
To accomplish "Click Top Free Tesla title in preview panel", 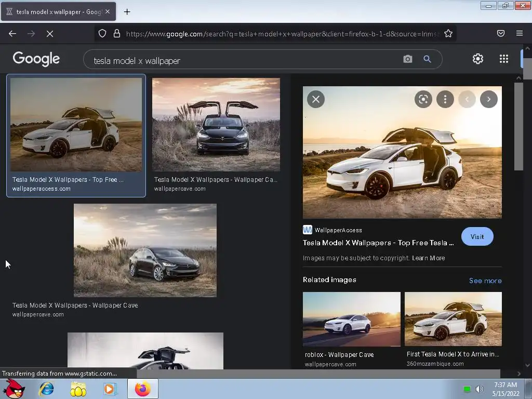I will [378, 243].
